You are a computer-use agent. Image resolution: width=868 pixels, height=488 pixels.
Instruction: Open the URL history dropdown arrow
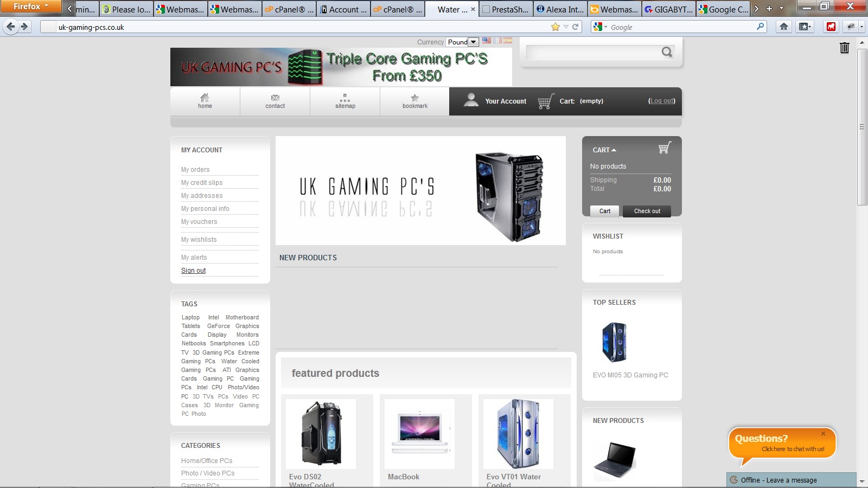point(566,27)
